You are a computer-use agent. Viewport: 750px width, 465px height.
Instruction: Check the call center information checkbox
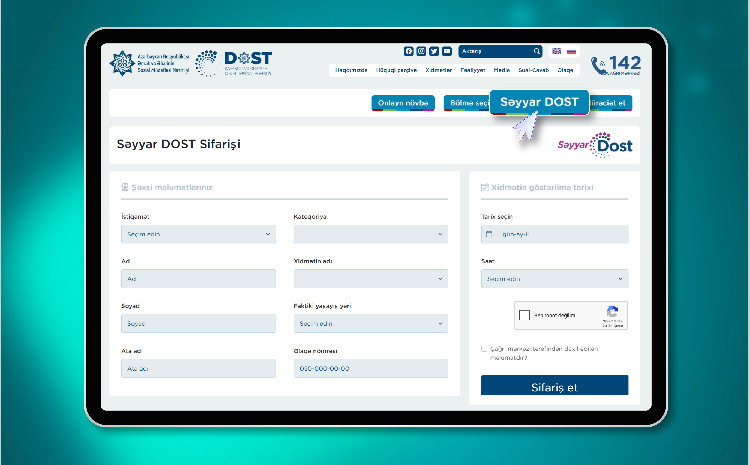pyautogui.click(x=485, y=349)
